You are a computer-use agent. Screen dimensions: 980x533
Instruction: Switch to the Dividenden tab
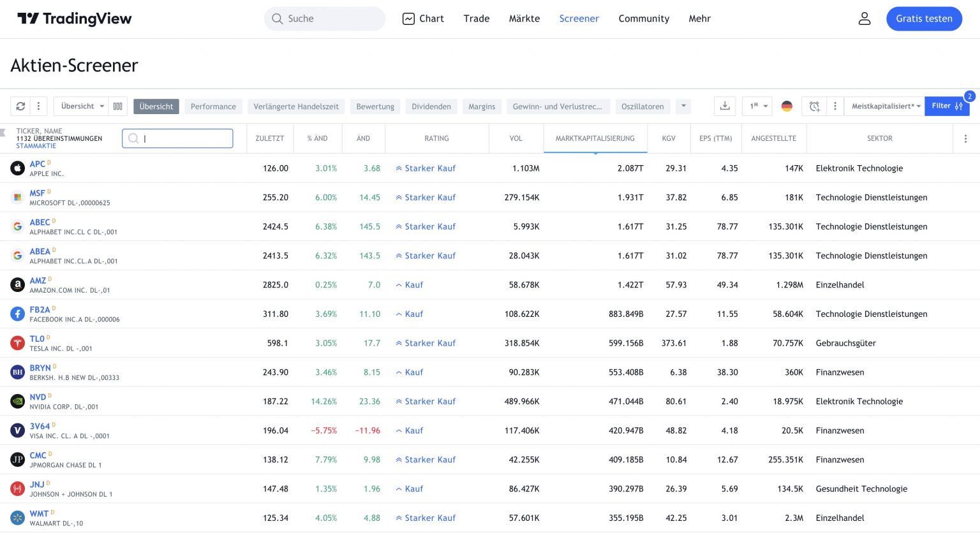click(x=431, y=106)
